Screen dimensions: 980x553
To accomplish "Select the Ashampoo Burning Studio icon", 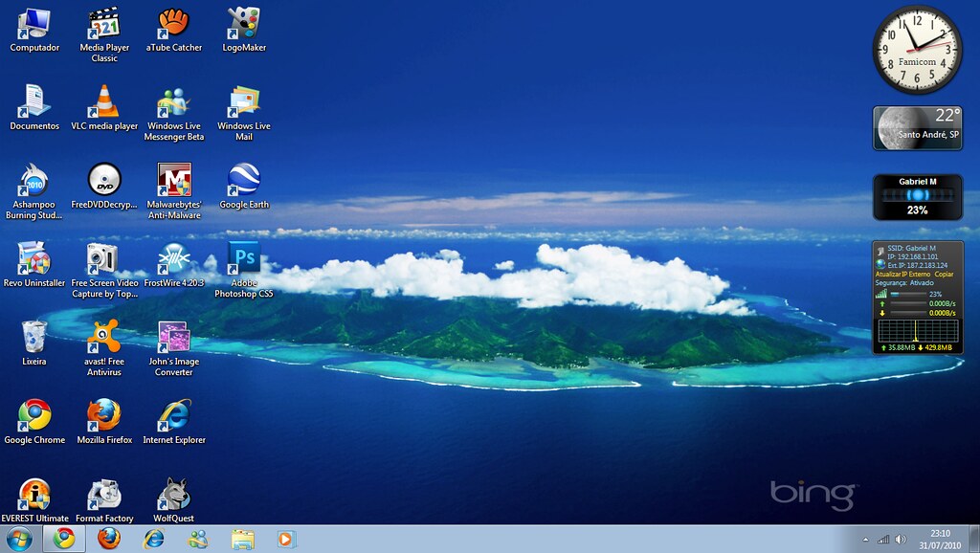I will [x=34, y=192].
